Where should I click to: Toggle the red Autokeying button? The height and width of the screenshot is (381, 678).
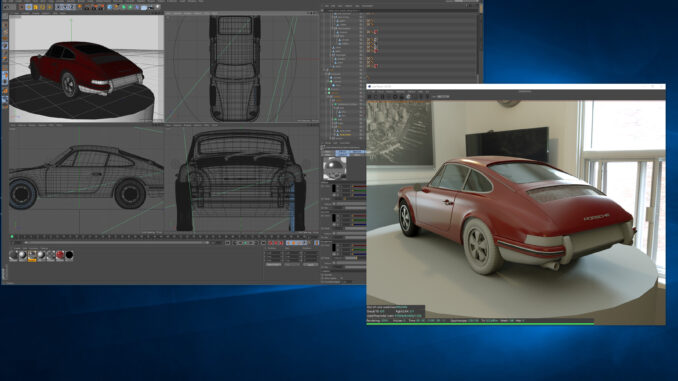click(x=276, y=243)
